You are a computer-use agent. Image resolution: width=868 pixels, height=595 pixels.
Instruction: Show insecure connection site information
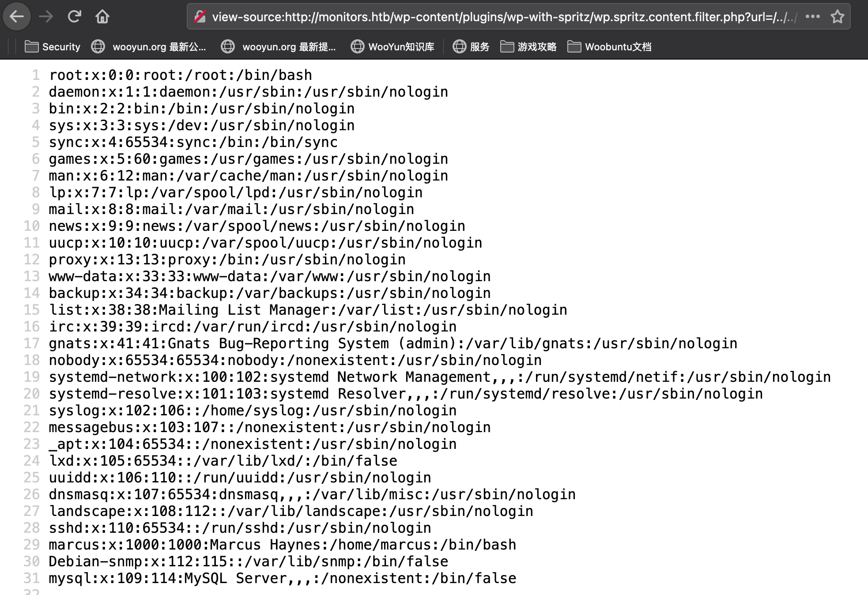tap(200, 17)
